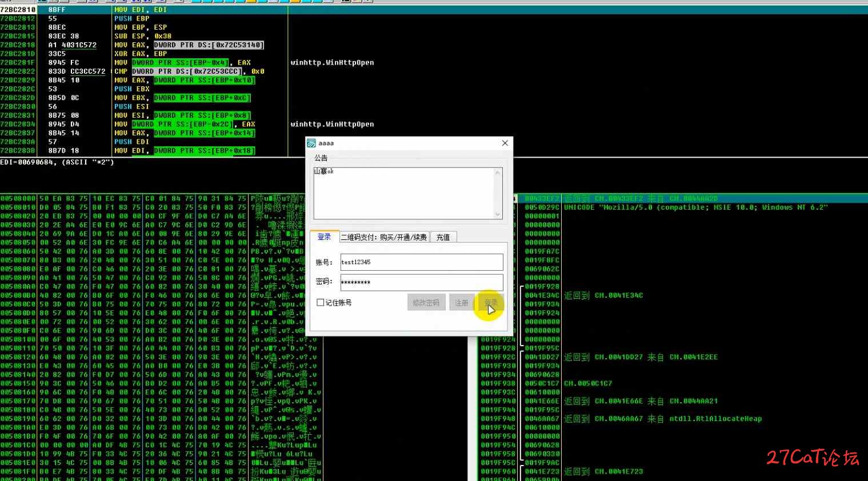Click the 登录 button beside 注册
The image size is (868, 481).
(x=491, y=303)
